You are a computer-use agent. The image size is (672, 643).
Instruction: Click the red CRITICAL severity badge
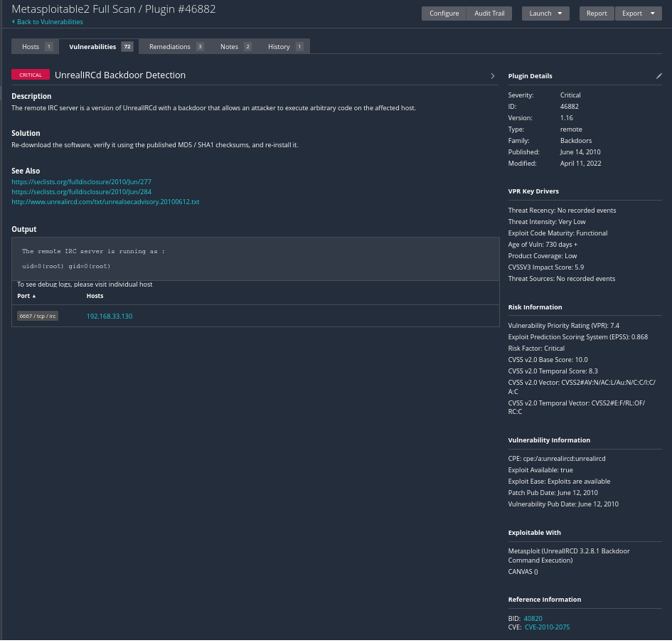pyautogui.click(x=31, y=75)
